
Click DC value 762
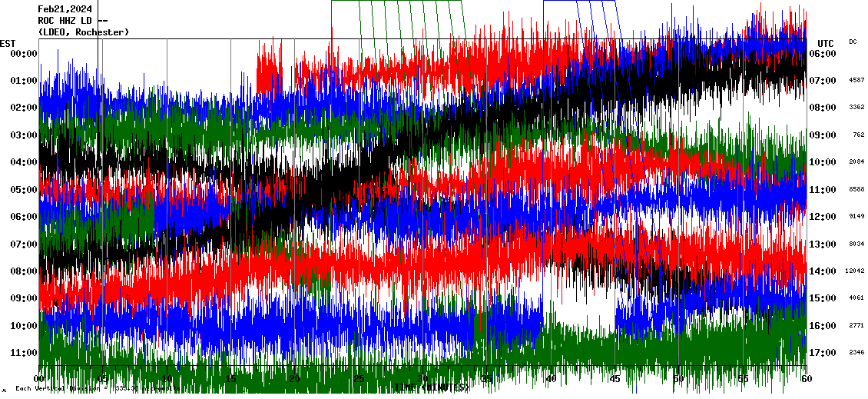click(x=858, y=135)
